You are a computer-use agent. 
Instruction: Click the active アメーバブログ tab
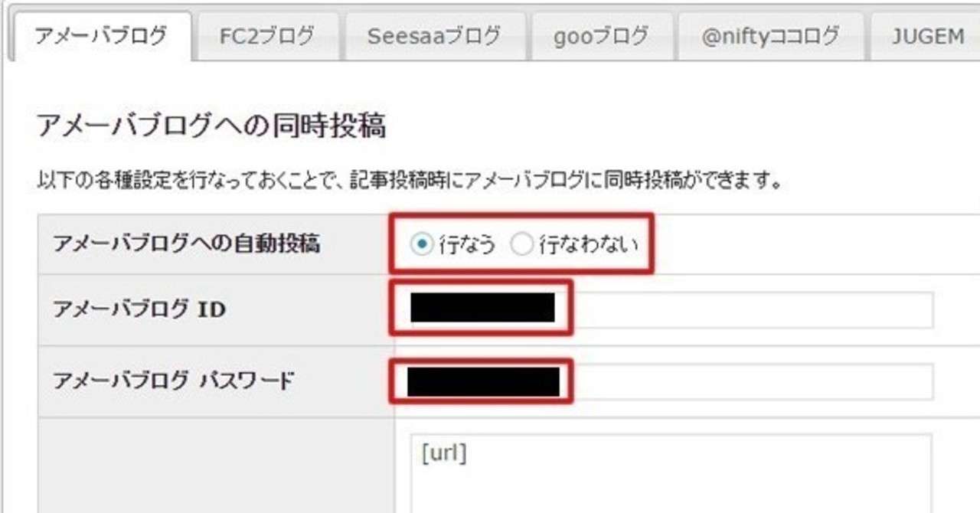100,35
